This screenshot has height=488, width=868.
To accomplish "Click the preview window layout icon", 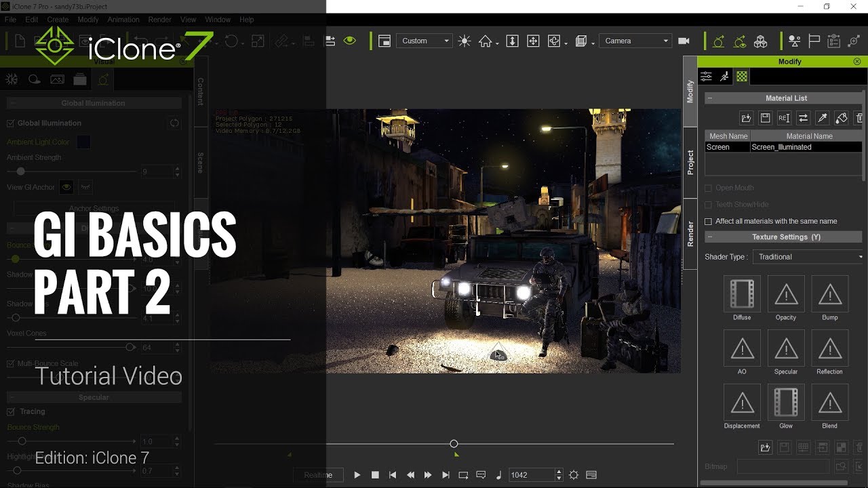I will click(x=384, y=41).
